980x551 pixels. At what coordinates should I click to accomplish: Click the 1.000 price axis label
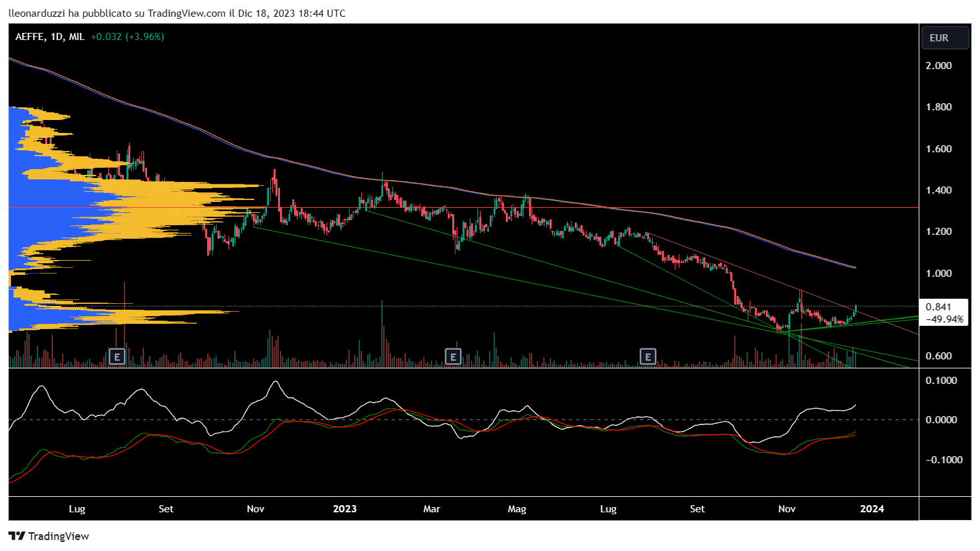[x=939, y=274]
